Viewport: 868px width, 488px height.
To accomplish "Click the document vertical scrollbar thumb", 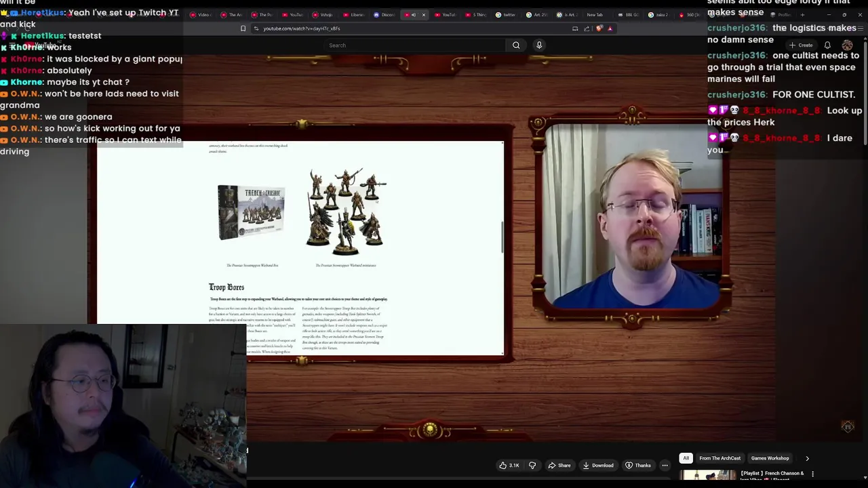I will tap(502, 237).
